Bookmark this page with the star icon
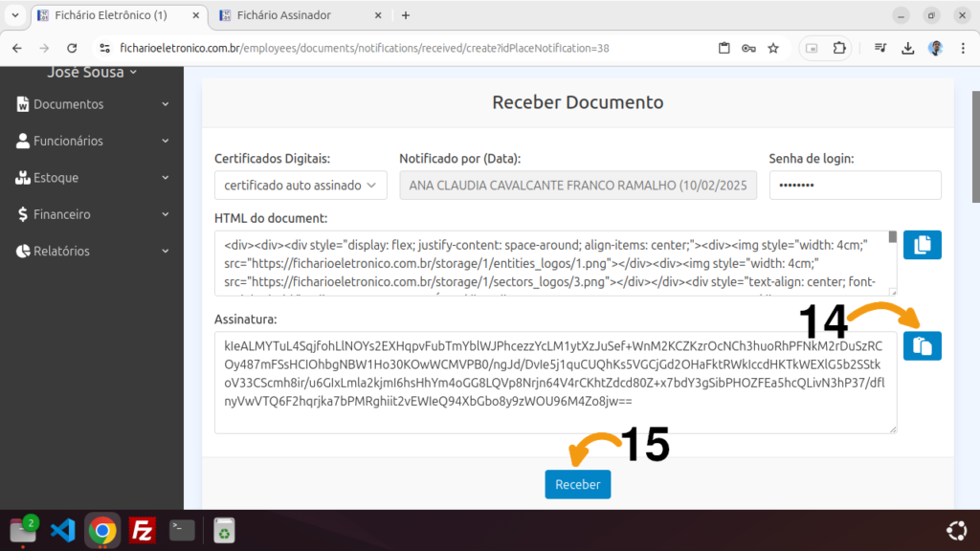 pos(773,48)
